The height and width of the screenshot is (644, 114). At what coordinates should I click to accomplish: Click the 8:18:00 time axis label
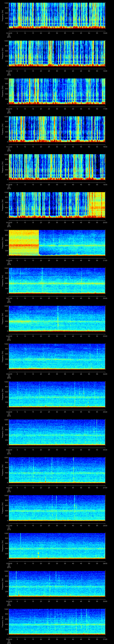(9, 184)
